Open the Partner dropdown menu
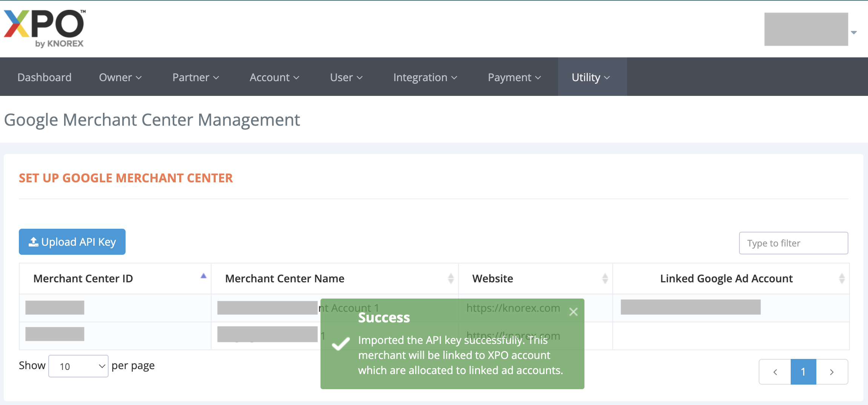The height and width of the screenshot is (405, 868). point(195,77)
